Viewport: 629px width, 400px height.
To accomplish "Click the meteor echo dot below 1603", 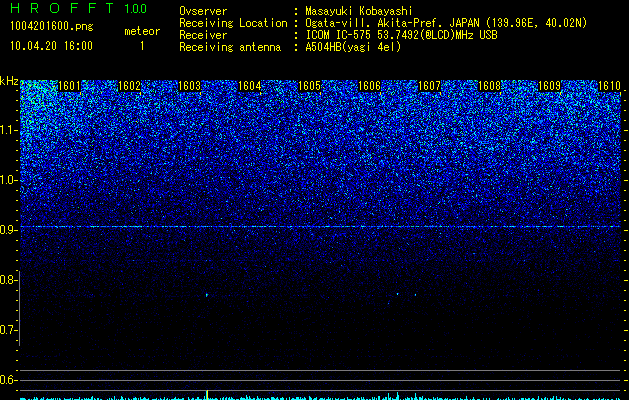I will pos(207,295).
